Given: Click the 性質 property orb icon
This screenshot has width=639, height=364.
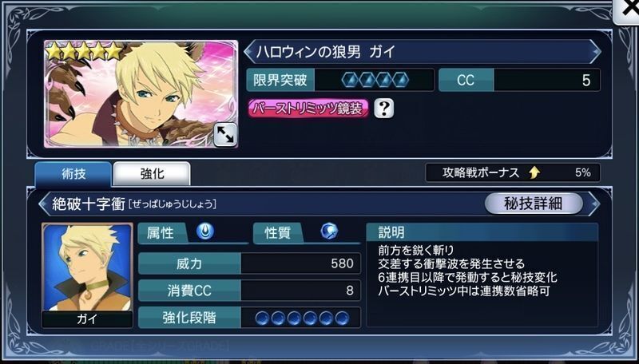Looking at the screenshot, I should (x=329, y=231).
